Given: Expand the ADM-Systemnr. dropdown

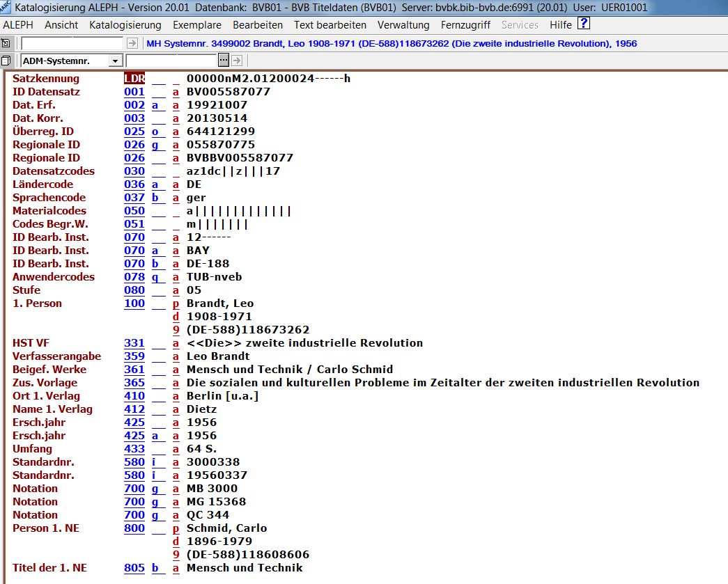Looking at the screenshot, I should point(116,61).
